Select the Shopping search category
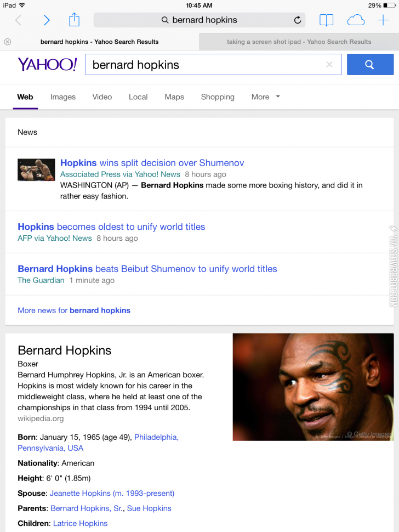This screenshot has width=399, height=532. (218, 97)
